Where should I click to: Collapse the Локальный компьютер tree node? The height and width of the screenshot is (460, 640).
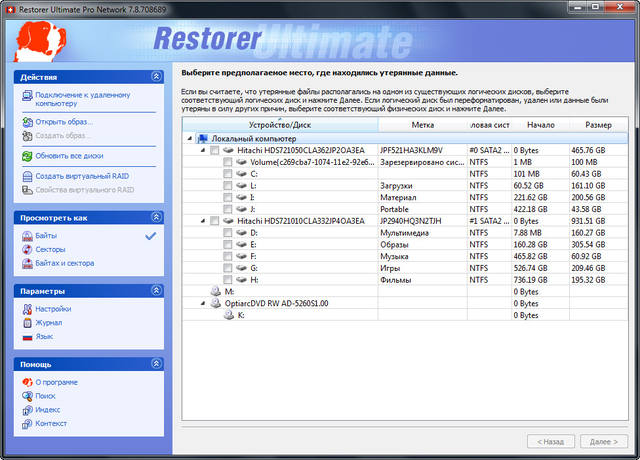(x=190, y=139)
